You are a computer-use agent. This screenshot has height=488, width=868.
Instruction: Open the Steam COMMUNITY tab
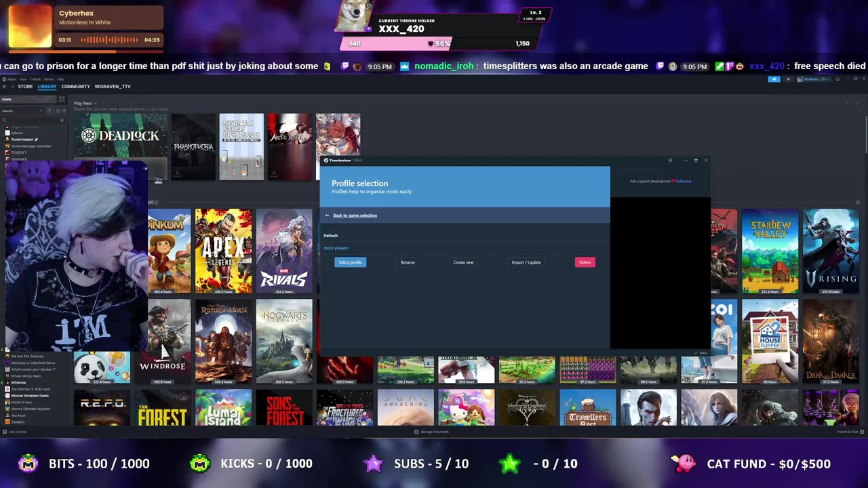click(x=75, y=87)
